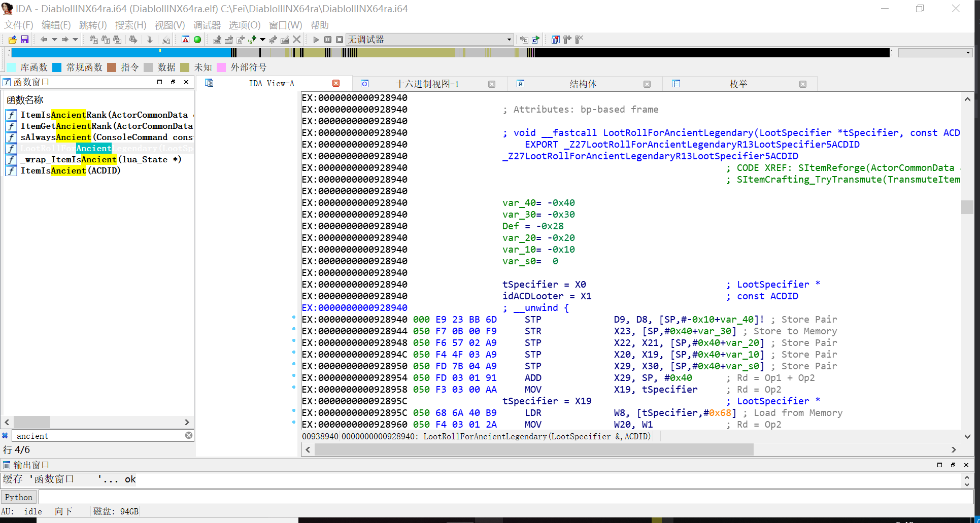Clear the 'ancient' filter text
The width and height of the screenshot is (980, 523).
pos(189,435)
